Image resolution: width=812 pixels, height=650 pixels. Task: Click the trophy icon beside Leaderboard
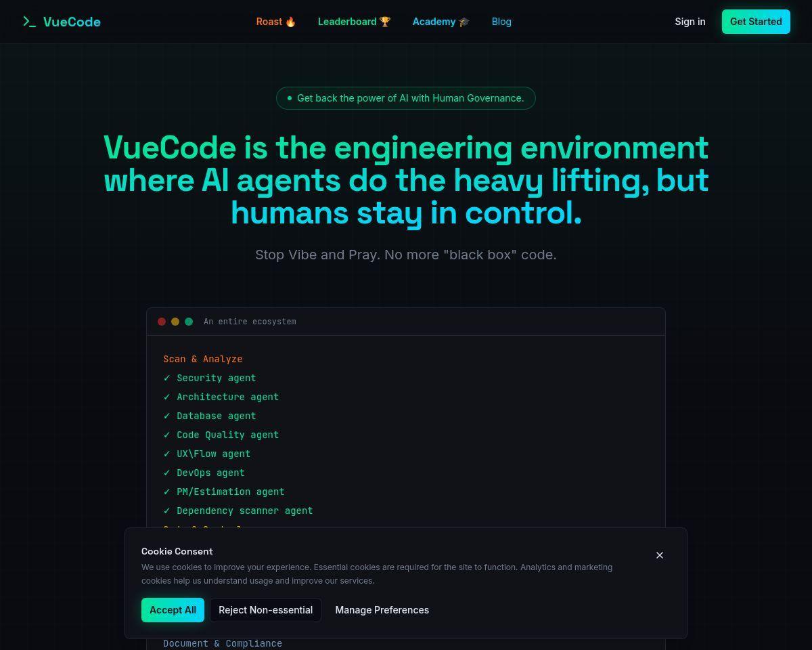384,21
